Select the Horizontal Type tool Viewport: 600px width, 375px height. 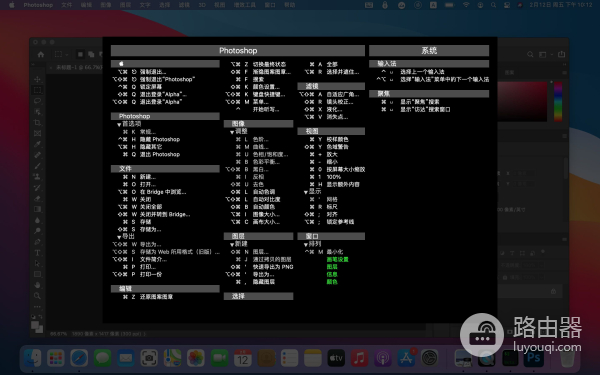[x=38, y=253]
